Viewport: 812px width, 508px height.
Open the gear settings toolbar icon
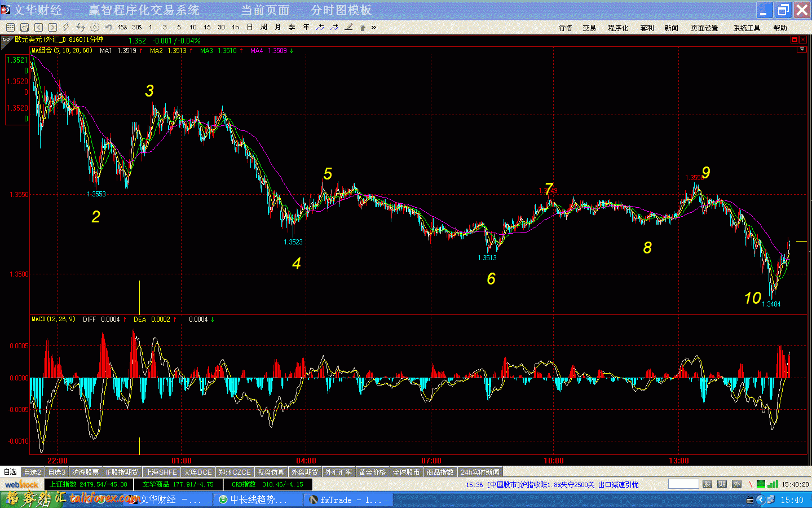pos(95,27)
